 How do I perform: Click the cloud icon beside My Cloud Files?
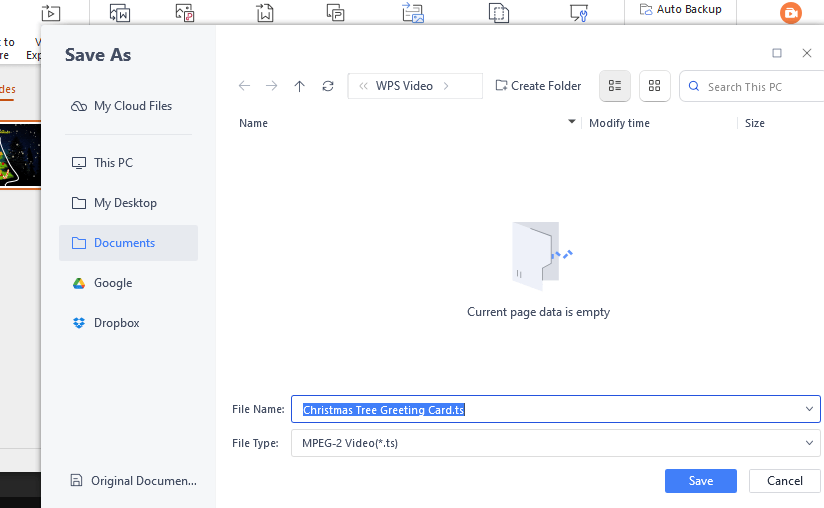pos(79,106)
